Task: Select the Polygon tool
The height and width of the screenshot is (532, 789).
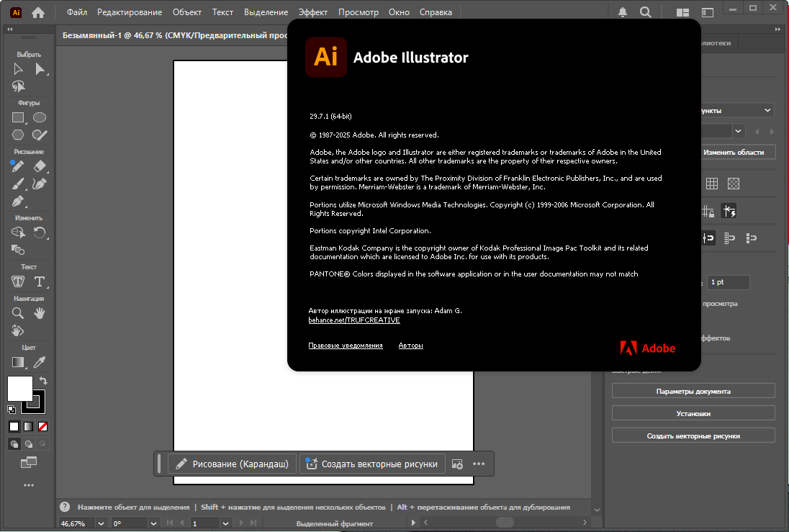Action: click(18, 135)
